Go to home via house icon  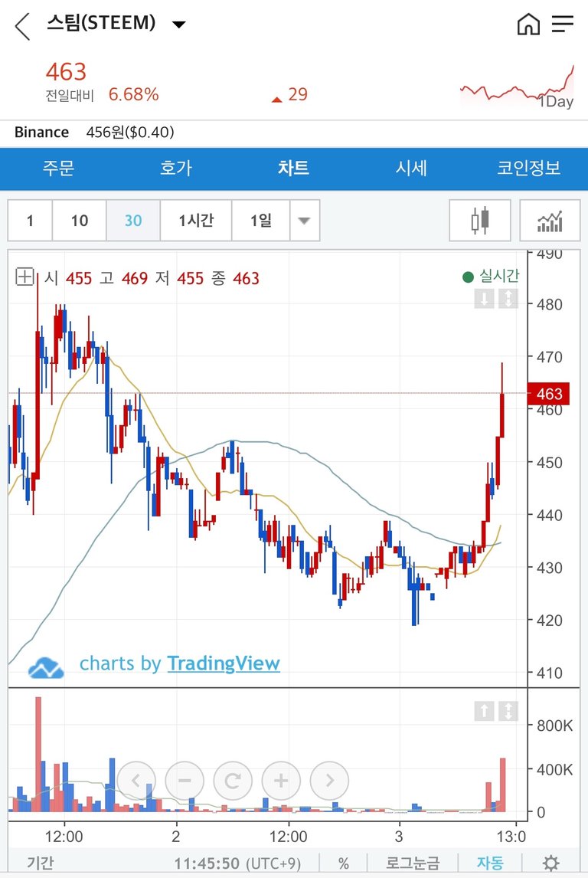click(x=528, y=25)
